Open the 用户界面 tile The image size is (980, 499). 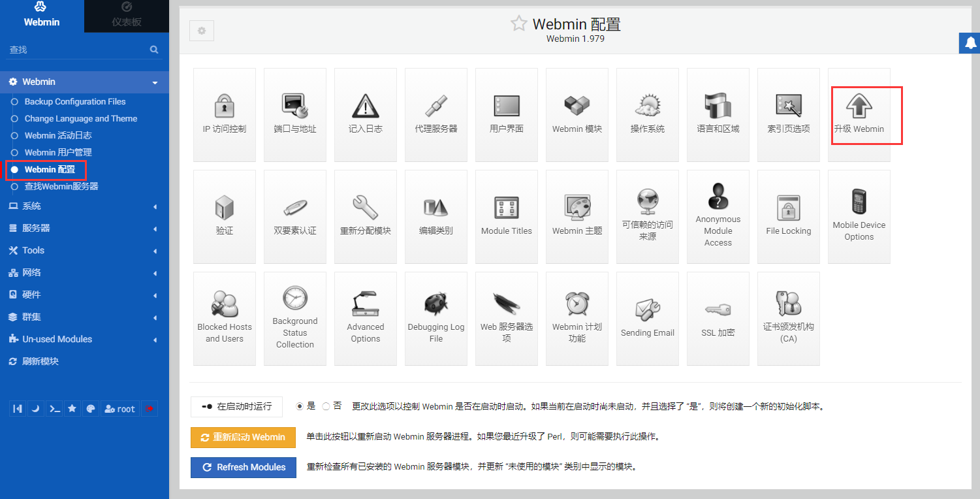coord(507,115)
